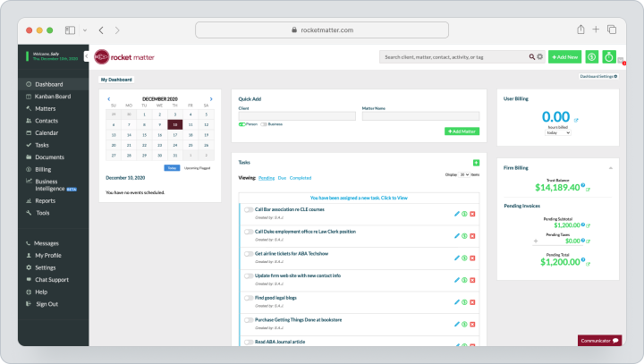The width and height of the screenshot is (644, 364).
Task: Click the green Add Matter button
Action: pyautogui.click(x=462, y=131)
